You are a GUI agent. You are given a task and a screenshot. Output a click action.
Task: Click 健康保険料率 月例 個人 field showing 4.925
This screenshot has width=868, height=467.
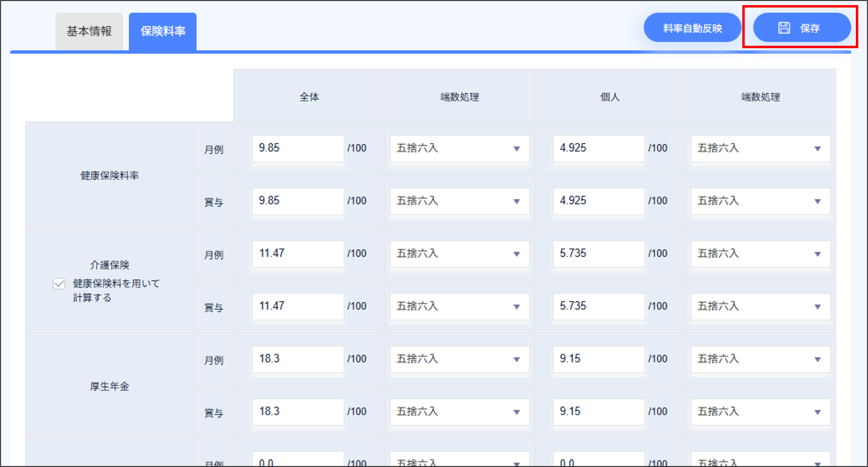tap(598, 148)
